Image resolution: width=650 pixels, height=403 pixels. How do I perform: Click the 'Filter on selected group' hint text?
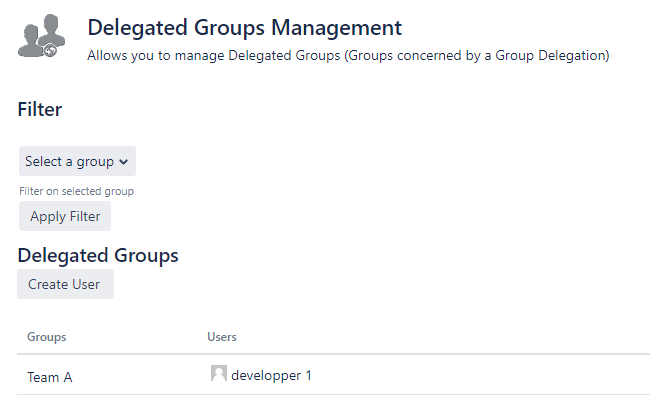tap(77, 191)
